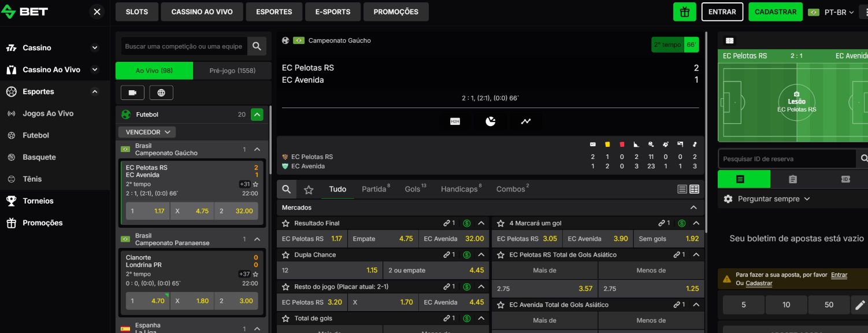
Task: Favorite the Resultado Final market star
Action: click(x=285, y=223)
